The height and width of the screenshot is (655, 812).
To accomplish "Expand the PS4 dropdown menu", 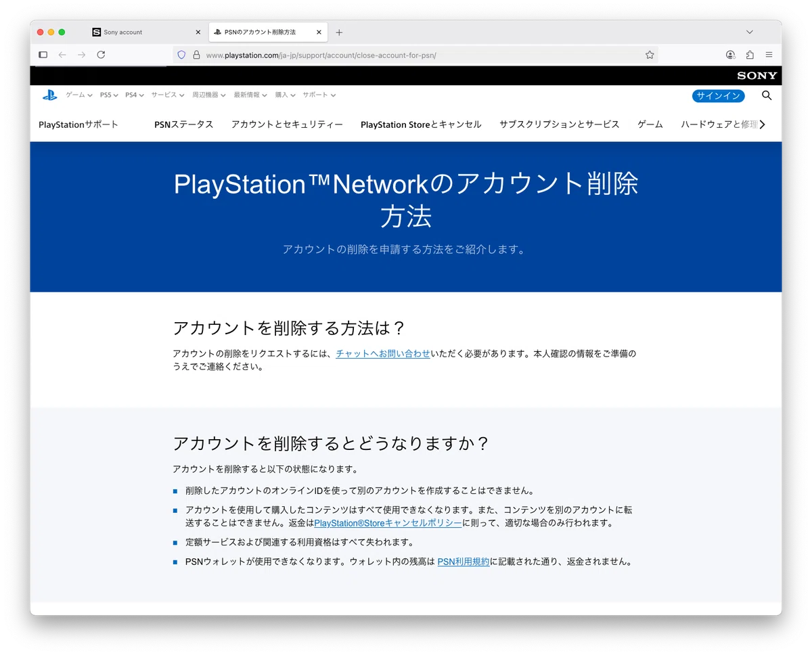I will [x=135, y=95].
